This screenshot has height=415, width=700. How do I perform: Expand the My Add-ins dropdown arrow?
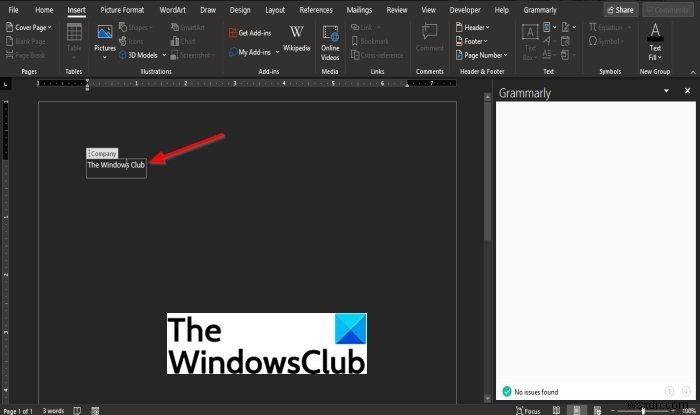click(x=277, y=52)
